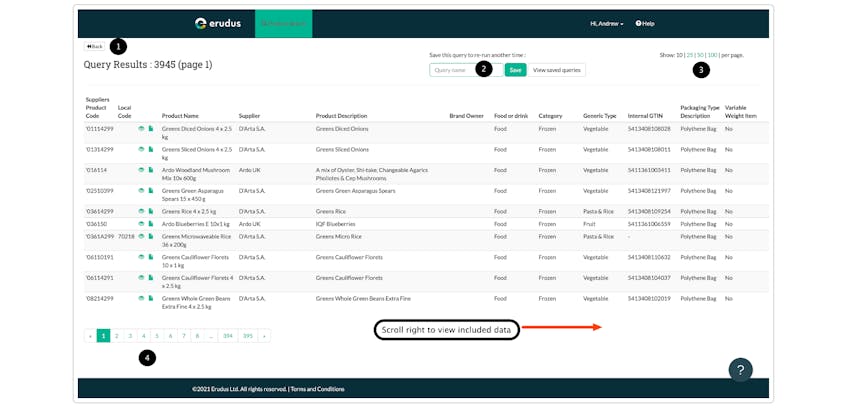Open View saved queries
The width and height of the screenshot is (850, 408).
tap(557, 70)
